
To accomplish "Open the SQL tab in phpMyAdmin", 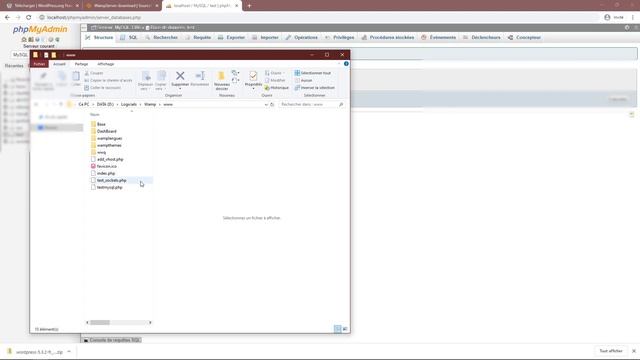I will point(129,38).
